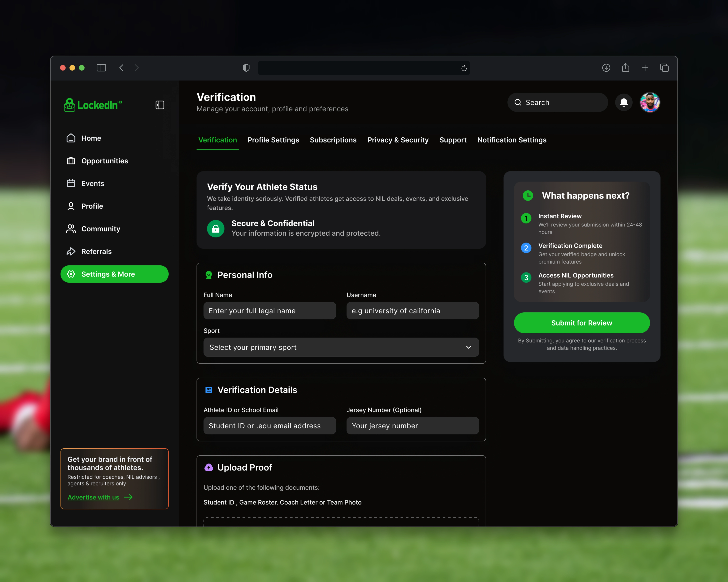Image resolution: width=728 pixels, height=582 pixels.
Task: Switch to Profile Settings tab
Action: (x=273, y=140)
